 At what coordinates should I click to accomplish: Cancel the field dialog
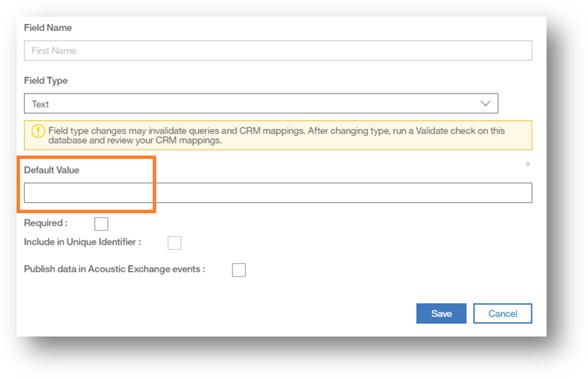503,313
